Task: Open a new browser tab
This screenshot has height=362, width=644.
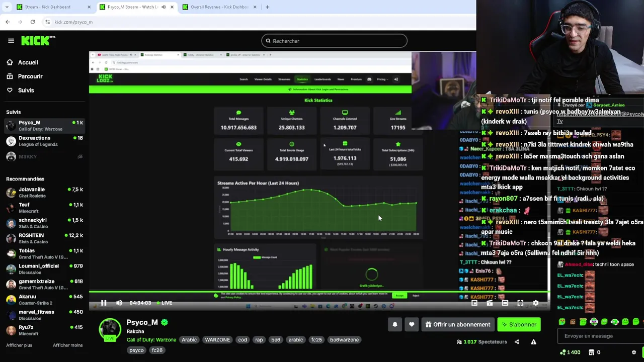Action: coord(267,7)
